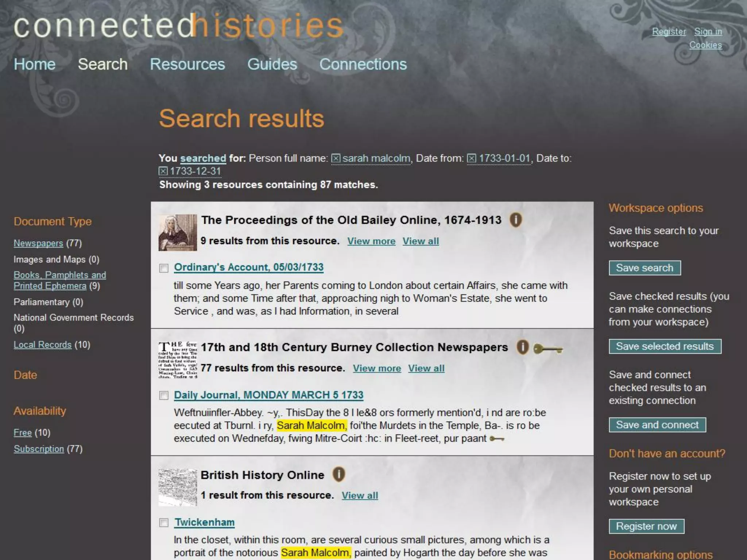747x560 pixels.
Task: Click small key icon after Daily Journal excerpt
Action: tap(497, 439)
